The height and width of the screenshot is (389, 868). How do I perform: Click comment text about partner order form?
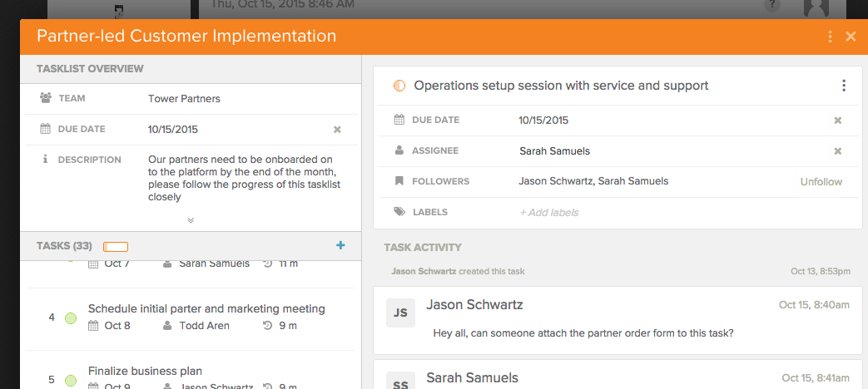point(583,334)
